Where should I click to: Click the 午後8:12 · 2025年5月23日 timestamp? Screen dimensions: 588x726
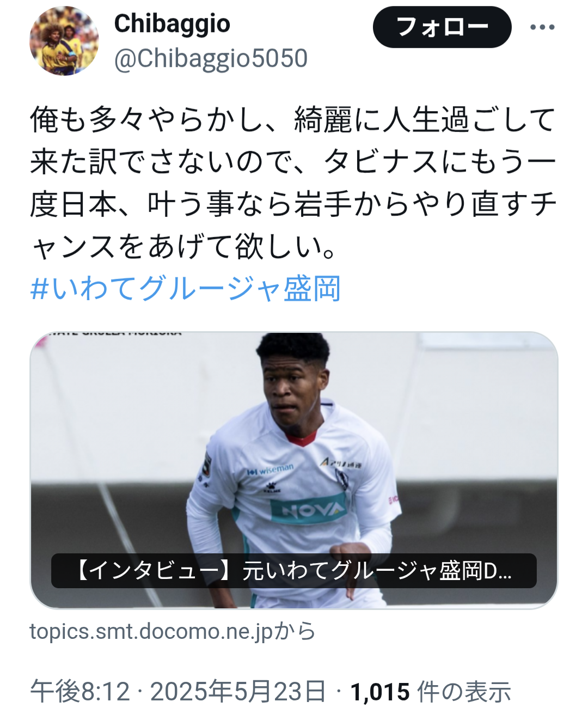point(178,692)
